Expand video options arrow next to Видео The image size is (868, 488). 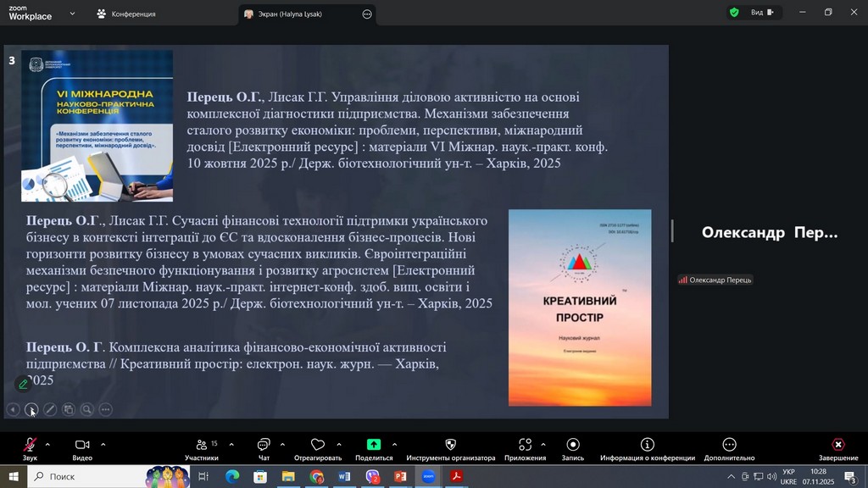point(103,444)
